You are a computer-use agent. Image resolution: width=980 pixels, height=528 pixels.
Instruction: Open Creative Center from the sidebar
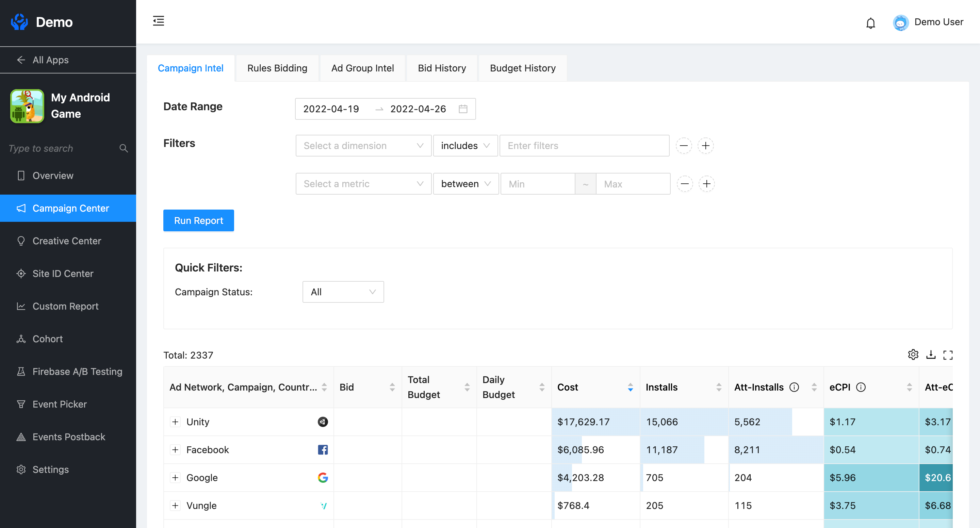click(x=66, y=241)
